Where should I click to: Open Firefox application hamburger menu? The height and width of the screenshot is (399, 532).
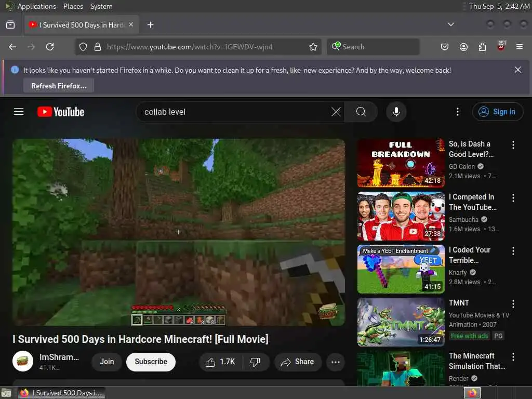point(520,47)
